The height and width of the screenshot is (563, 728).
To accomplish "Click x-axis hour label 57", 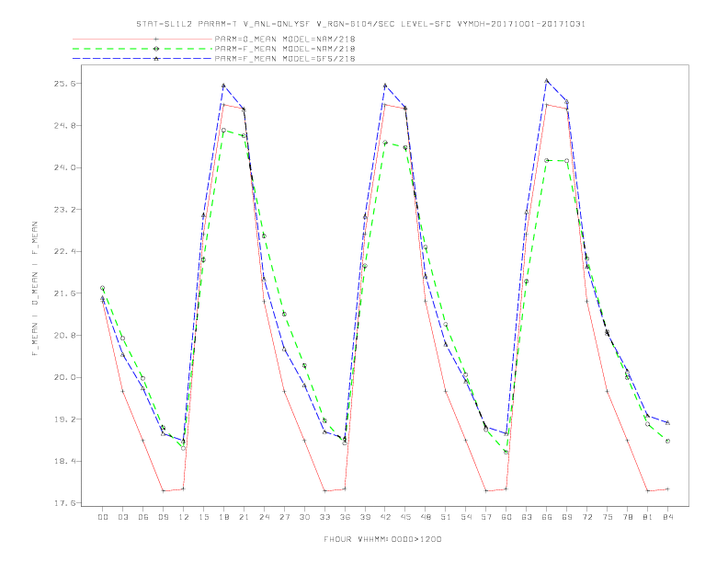I will (486, 517).
